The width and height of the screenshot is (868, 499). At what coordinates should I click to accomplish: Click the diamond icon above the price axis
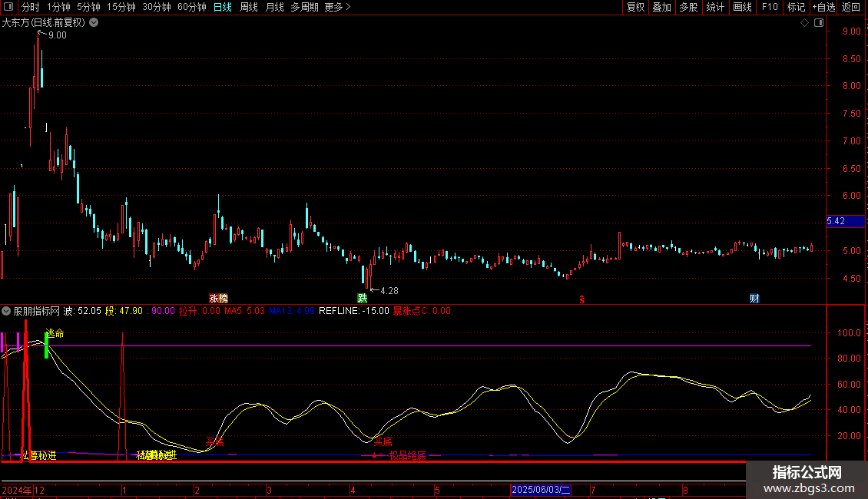click(805, 23)
